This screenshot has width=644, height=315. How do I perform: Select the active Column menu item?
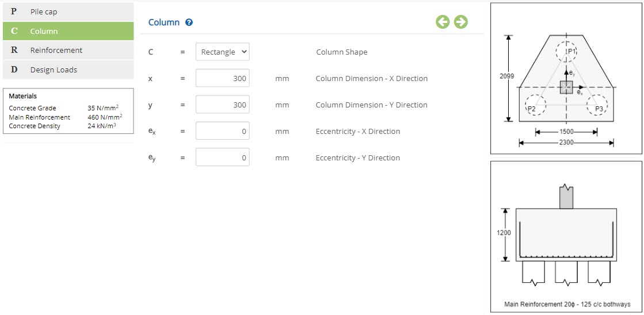pos(68,31)
